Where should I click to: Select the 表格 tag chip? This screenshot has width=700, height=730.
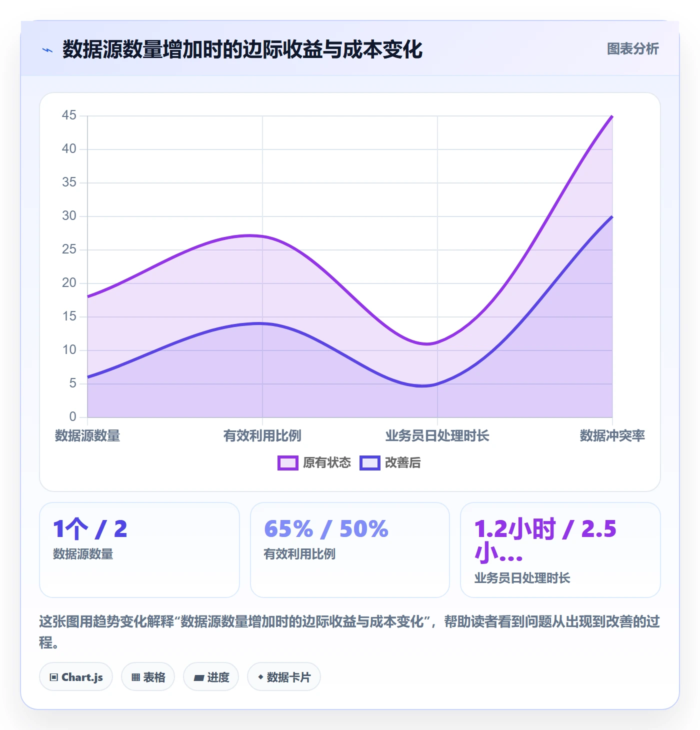click(x=148, y=677)
